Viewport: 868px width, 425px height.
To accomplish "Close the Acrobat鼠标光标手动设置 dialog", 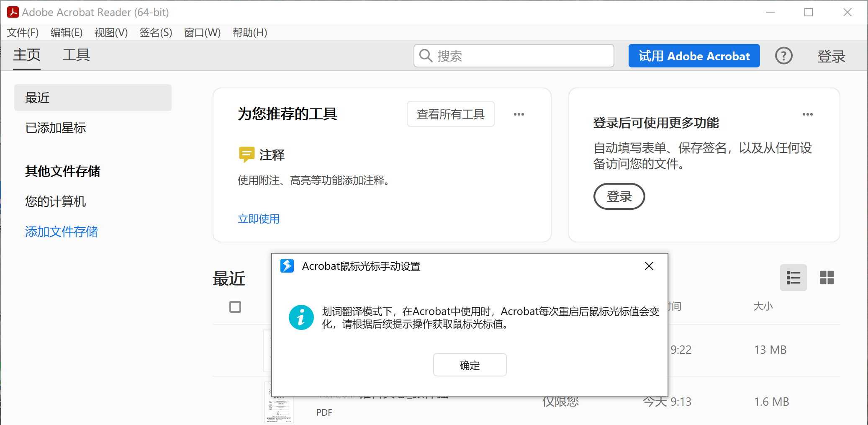I will (x=649, y=266).
